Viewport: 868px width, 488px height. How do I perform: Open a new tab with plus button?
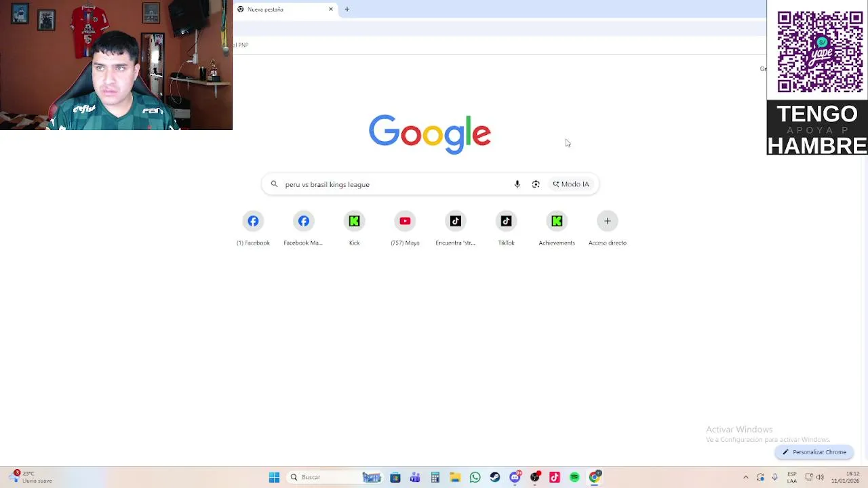347,9
